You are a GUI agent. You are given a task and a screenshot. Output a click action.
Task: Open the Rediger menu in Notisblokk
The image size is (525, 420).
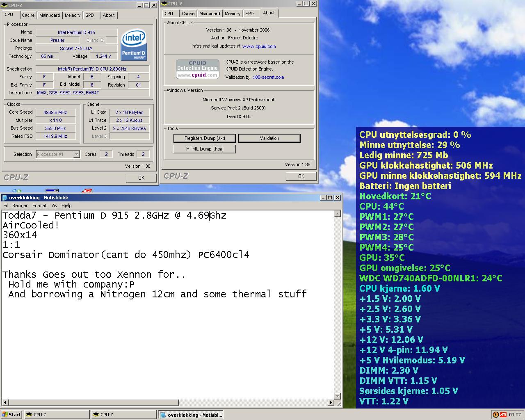click(20, 205)
